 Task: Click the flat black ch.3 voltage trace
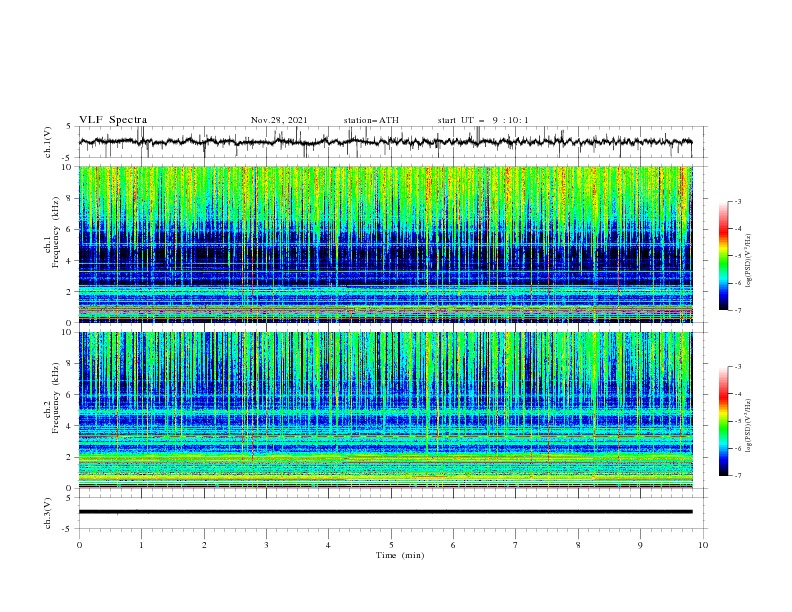(385, 512)
